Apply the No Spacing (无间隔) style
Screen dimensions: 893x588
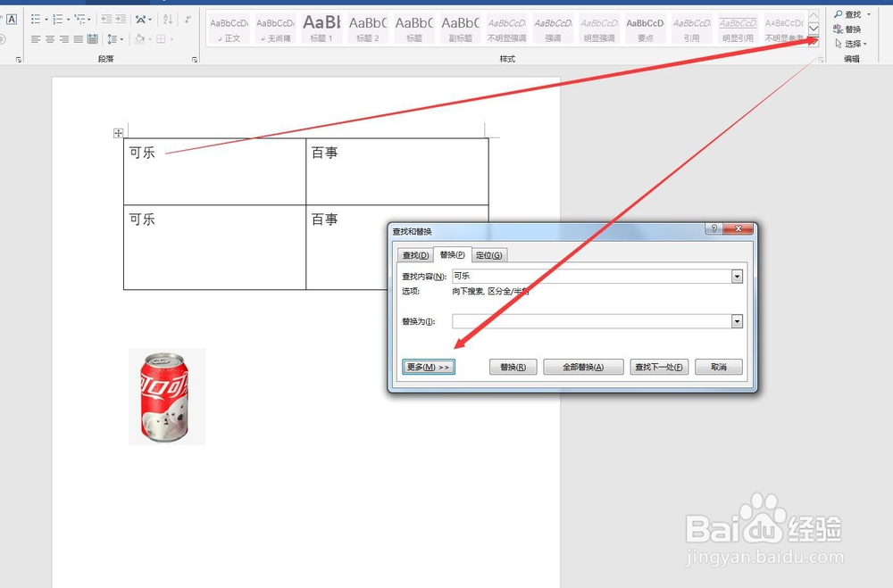click(x=276, y=29)
